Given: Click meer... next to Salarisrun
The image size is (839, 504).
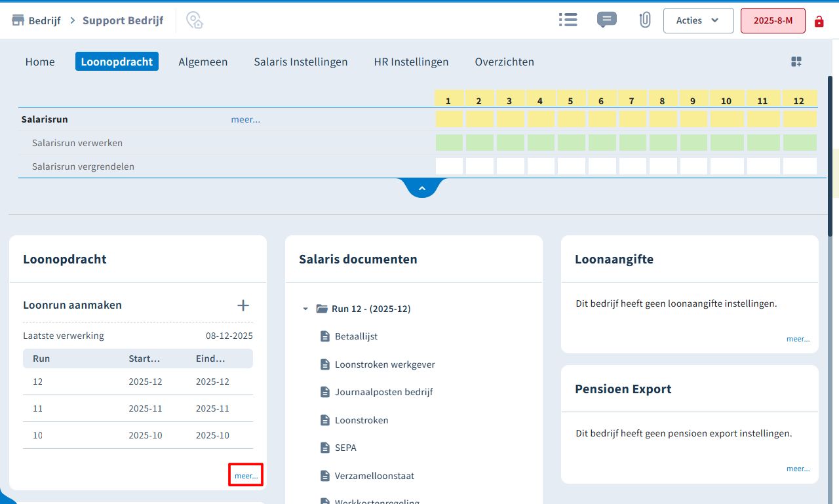Looking at the screenshot, I should (245, 119).
